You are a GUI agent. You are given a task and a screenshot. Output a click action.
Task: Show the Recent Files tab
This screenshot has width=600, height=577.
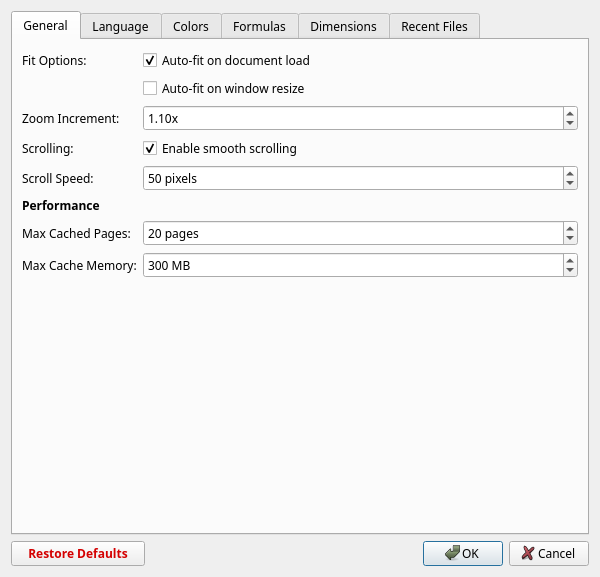click(x=434, y=26)
